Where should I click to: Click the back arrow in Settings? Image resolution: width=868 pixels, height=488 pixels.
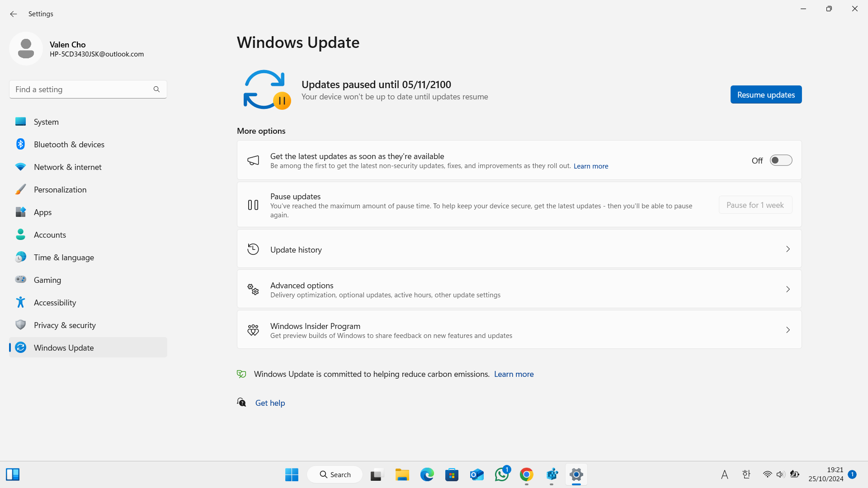pos(14,14)
